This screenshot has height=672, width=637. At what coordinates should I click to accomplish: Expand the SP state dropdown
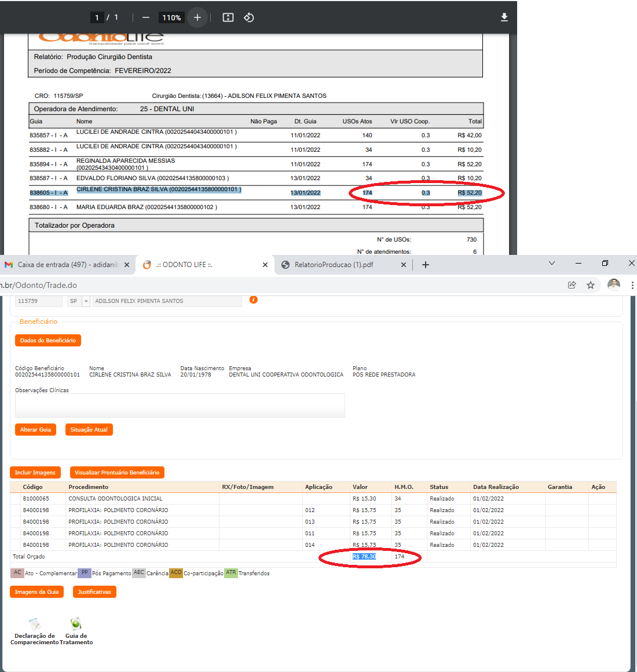(86, 301)
